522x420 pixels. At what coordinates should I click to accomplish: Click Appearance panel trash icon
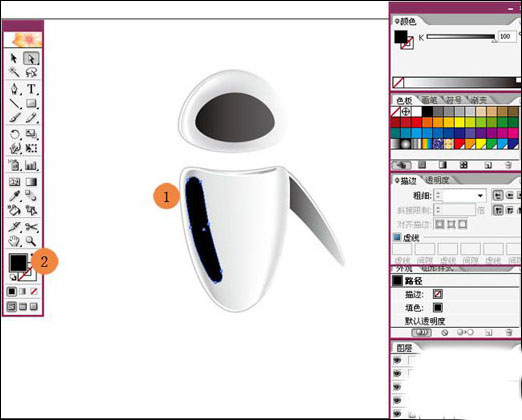click(509, 332)
